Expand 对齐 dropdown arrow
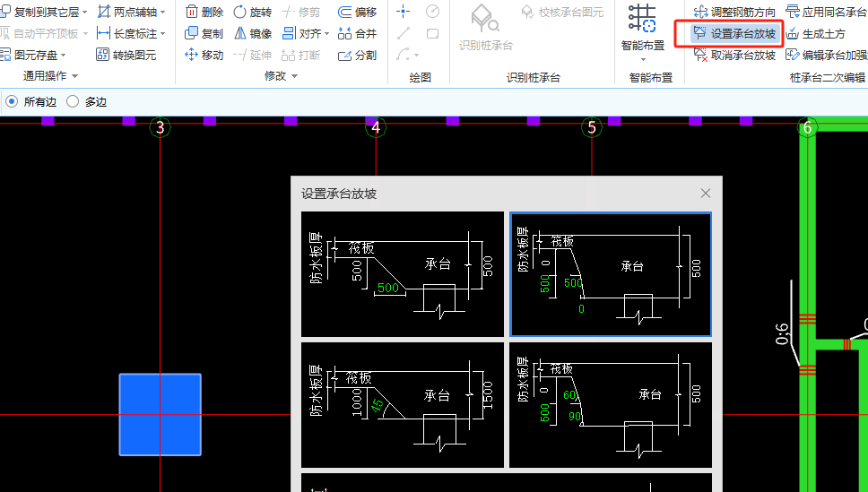The height and width of the screenshot is (492, 868). (x=326, y=34)
